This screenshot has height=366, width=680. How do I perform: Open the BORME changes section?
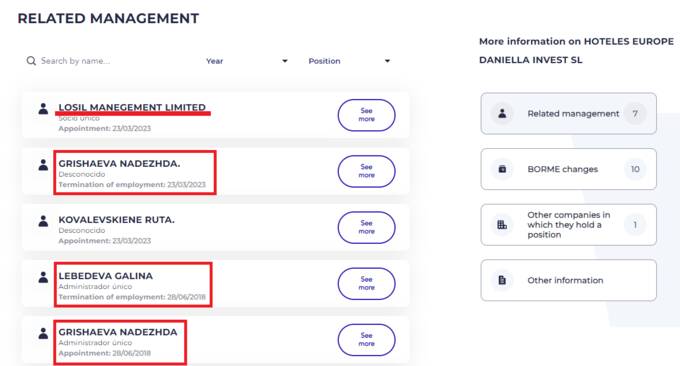coord(569,169)
